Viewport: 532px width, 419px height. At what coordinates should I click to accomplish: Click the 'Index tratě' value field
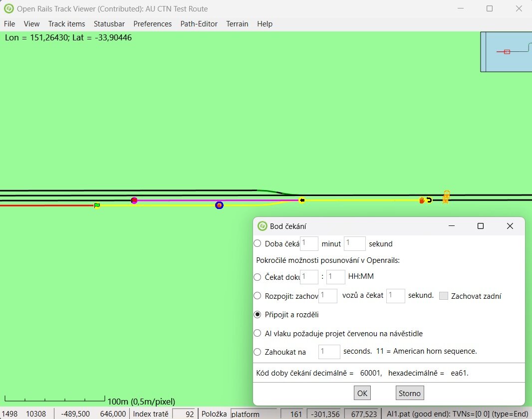tap(184, 414)
